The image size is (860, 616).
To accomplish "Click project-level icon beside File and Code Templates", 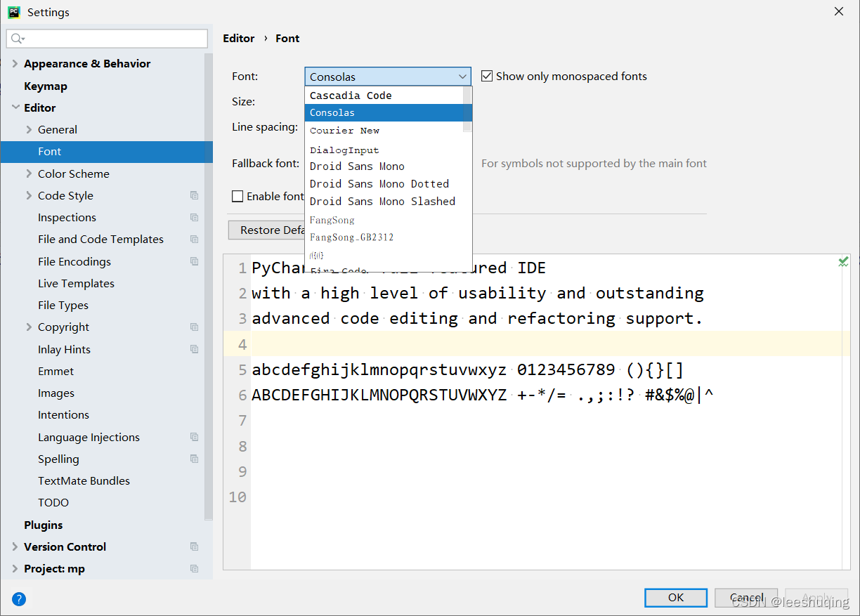I will (x=194, y=239).
